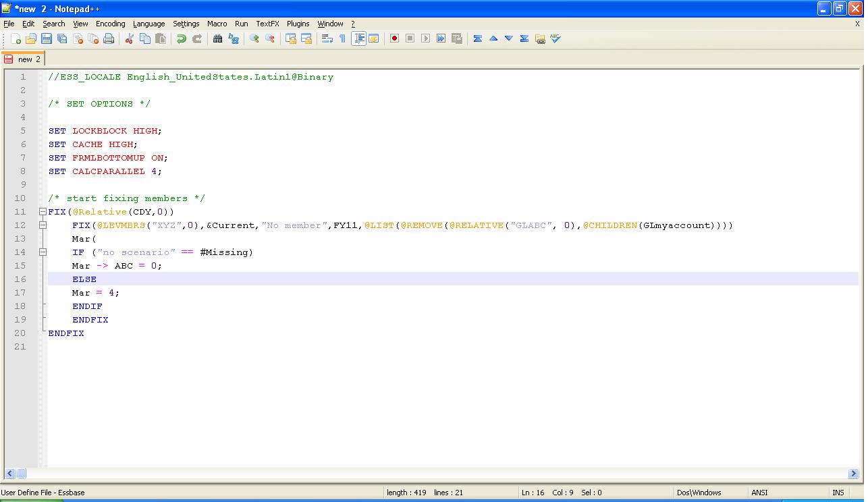868x502 pixels.
Task: Toggle synchronized vertical scrolling
Action: (291, 38)
